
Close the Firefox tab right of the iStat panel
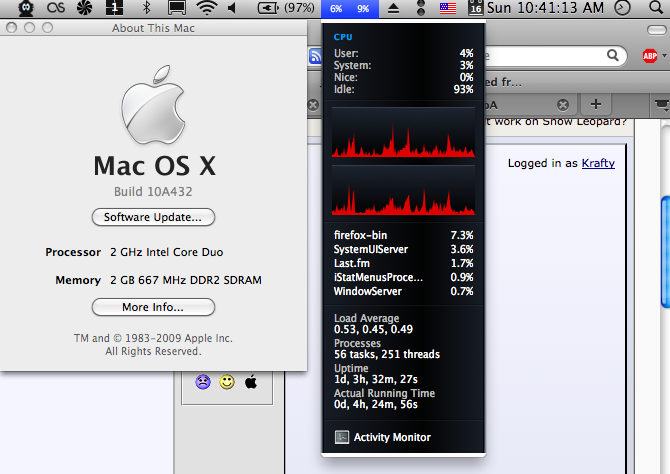563,105
